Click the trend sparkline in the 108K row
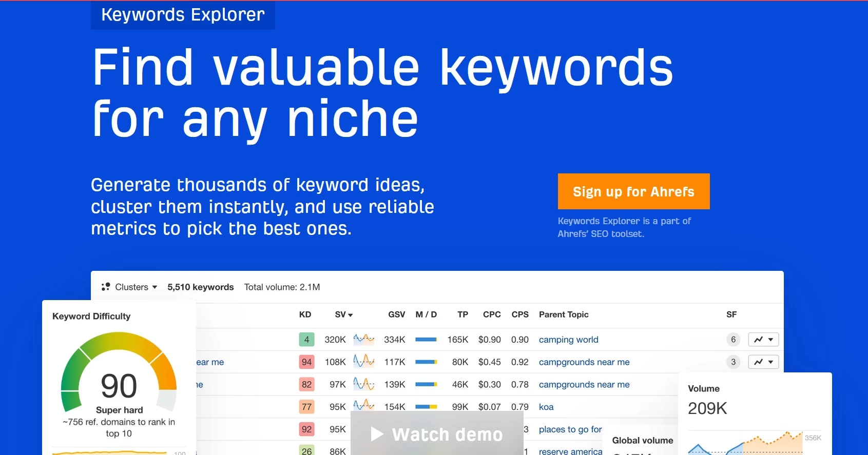 coord(364,361)
